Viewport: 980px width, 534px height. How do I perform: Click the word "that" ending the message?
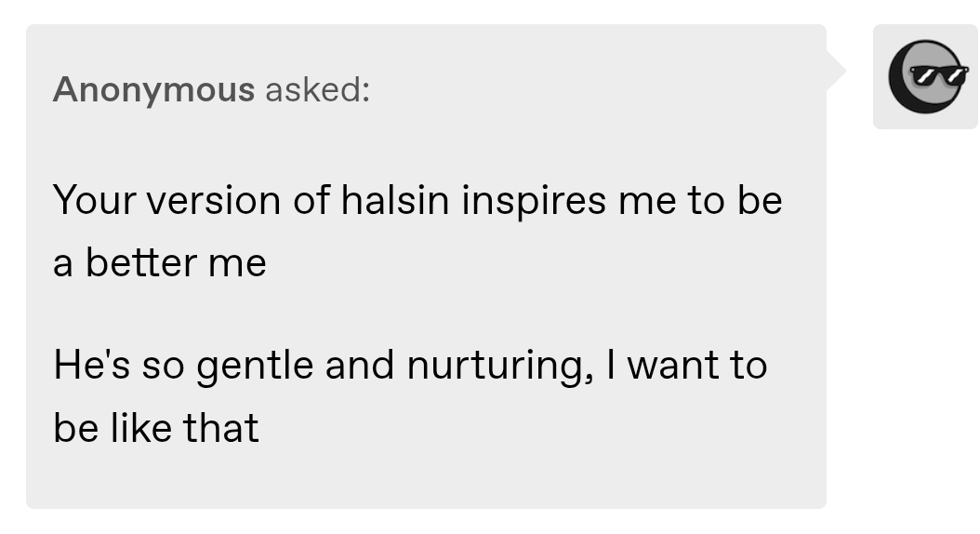click(x=220, y=427)
